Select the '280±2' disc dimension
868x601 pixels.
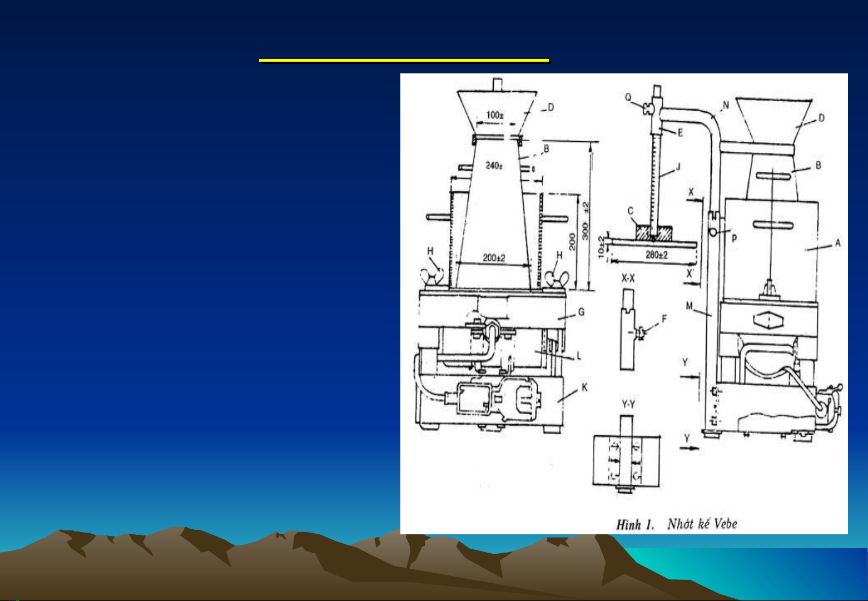657,255
